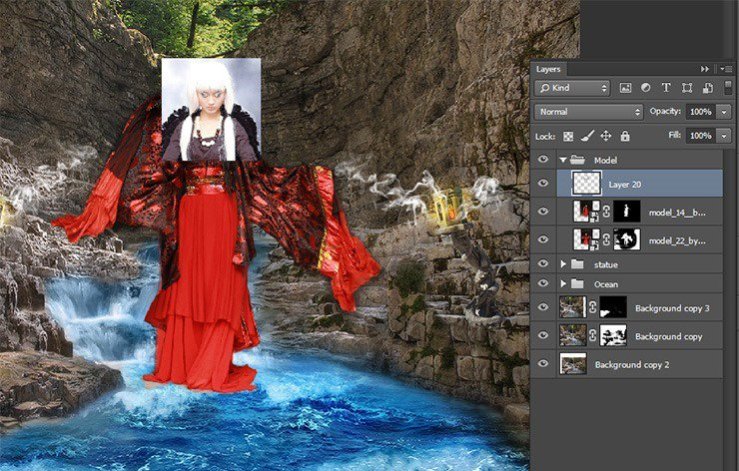Toggle layer filtering switch on or off
The height and width of the screenshot is (471, 739).
tap(728, 87)
